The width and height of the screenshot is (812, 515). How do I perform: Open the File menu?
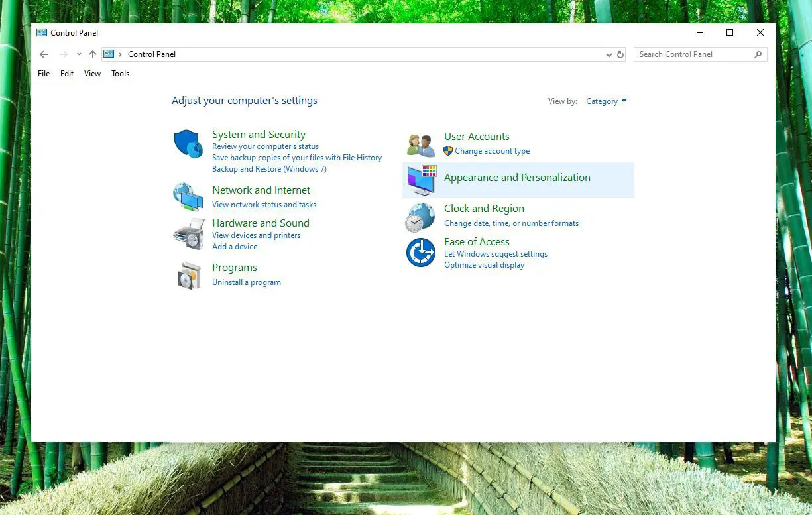pyautogui.click(x=44, y=74)
